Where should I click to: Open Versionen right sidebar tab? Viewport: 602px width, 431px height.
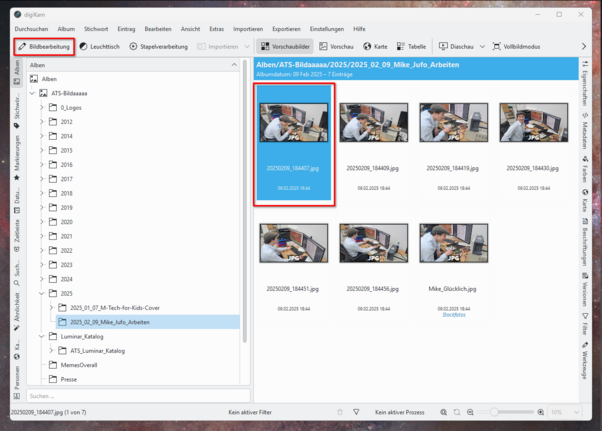(x=585, y=290)
